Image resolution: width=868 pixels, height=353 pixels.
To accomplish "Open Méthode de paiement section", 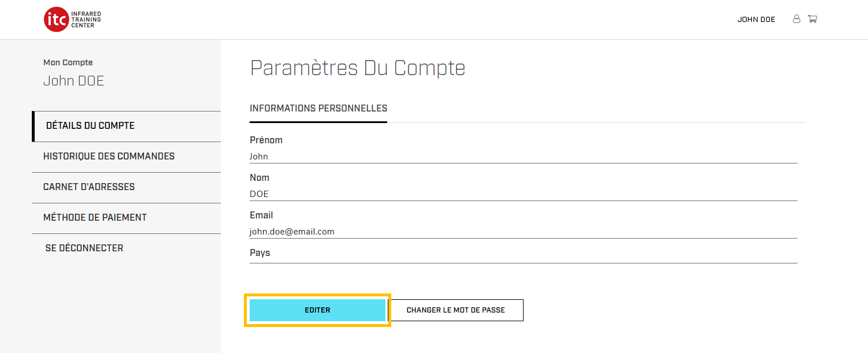I will coord(95,218).
